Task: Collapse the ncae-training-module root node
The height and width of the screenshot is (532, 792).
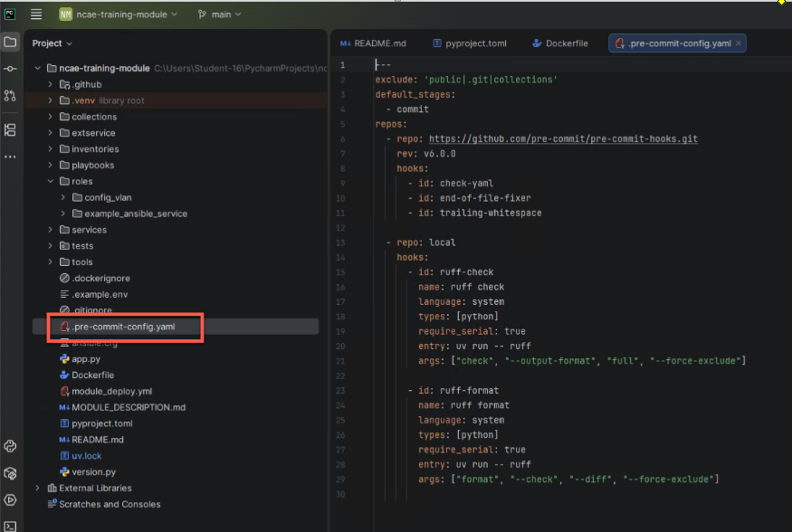Action: [37, 68]
